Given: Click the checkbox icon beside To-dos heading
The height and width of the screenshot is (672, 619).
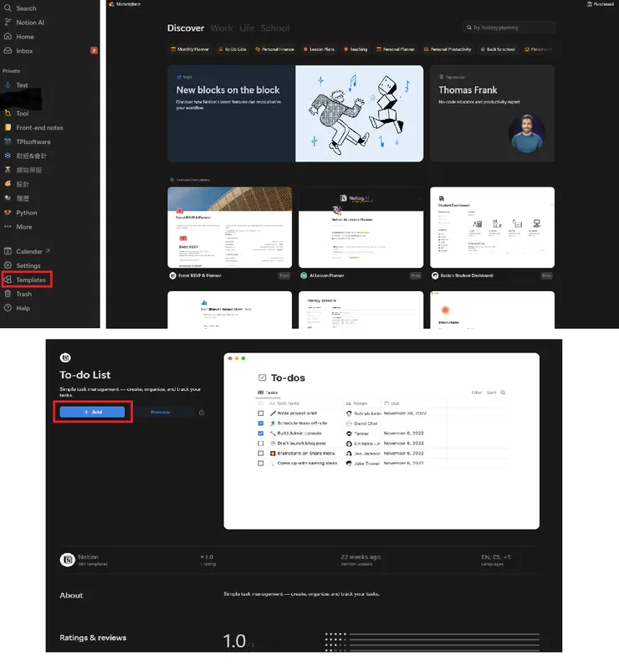Looking at the screenshot, I should [x=262, y=377].
